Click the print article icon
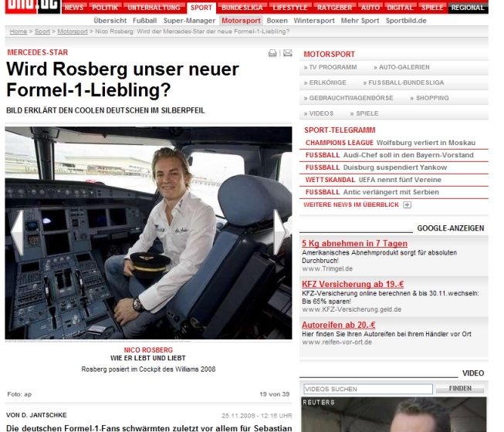 pos(272,53)
